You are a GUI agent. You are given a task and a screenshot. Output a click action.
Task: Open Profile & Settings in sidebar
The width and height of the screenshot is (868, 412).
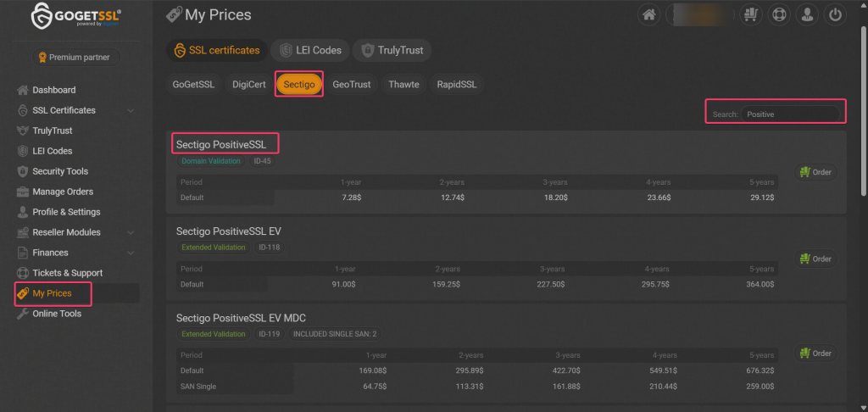(66, 212)
